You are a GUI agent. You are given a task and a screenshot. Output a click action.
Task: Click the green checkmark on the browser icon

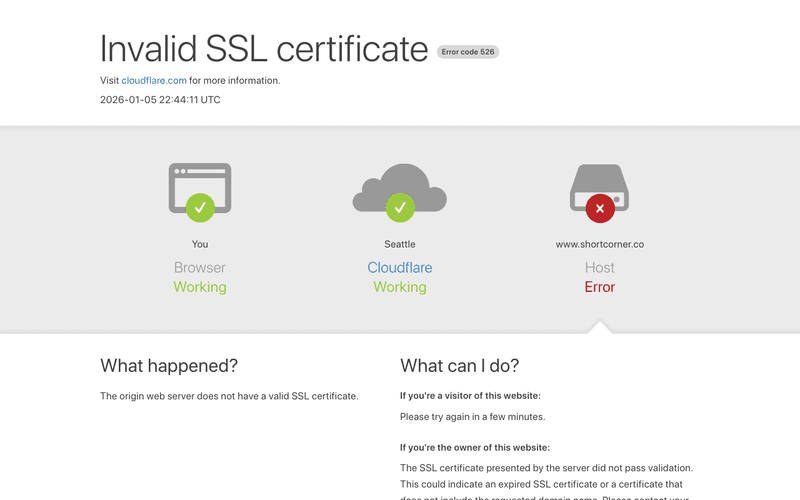200,208
